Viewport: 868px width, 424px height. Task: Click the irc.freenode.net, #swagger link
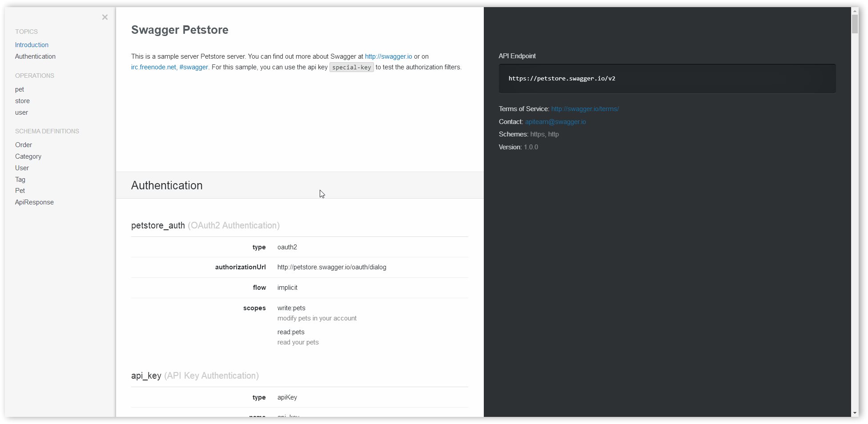169,67
